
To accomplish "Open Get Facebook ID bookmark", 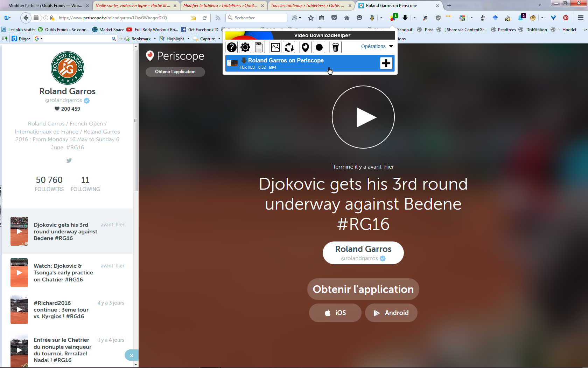I will click(x=200, y=30).
